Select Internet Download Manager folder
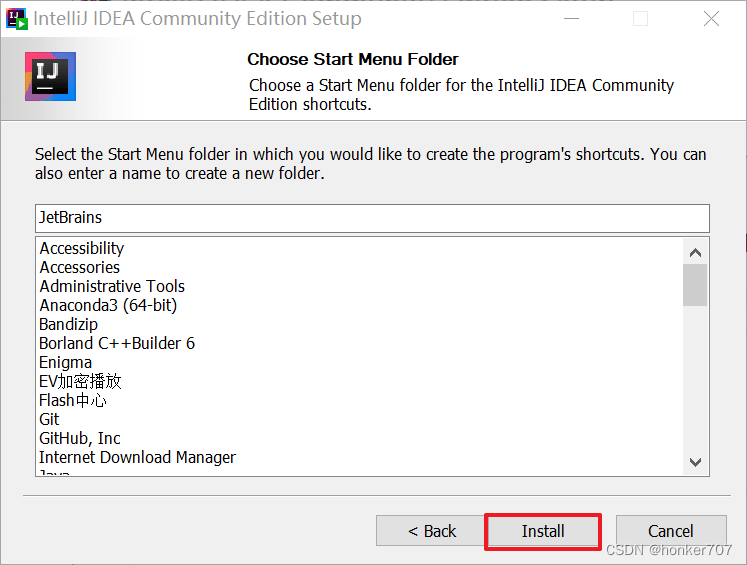The image size is (747, 565). point(137,457)
